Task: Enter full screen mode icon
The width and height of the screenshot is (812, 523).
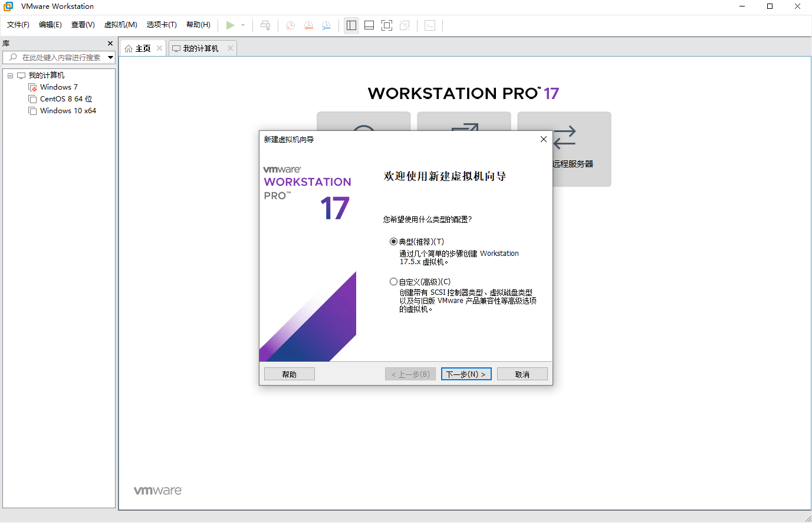Action: tap(387, 25)
